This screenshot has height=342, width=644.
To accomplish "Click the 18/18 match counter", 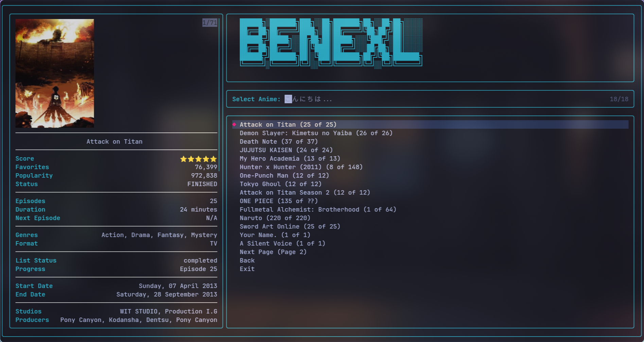I will click(x=619, y=99).
